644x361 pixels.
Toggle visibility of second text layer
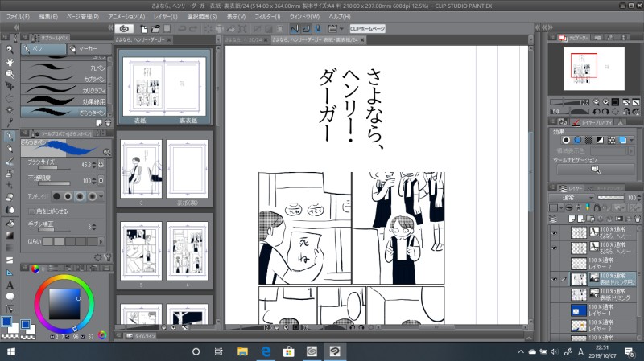coord(555,248)
